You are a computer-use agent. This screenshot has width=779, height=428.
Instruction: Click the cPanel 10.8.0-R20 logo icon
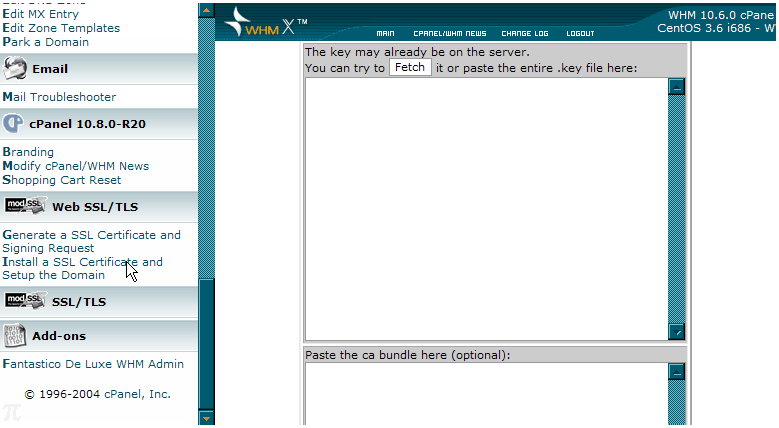(x=13, y=123)
